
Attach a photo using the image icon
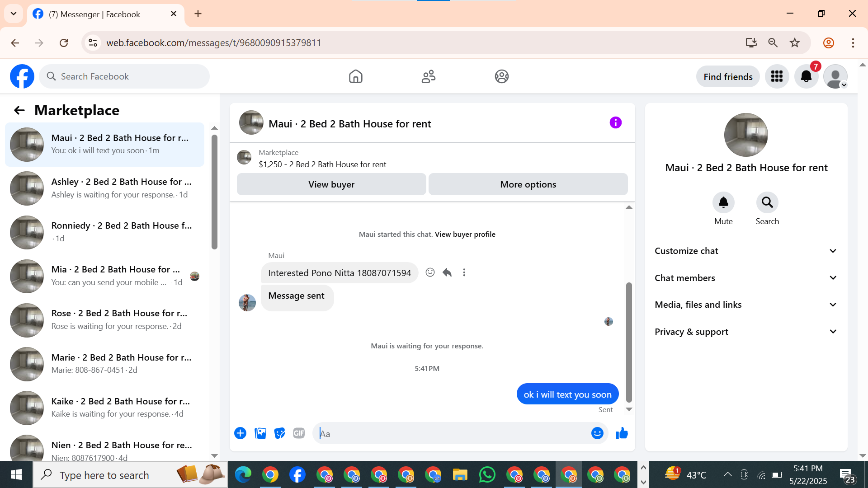click(x=260, y=433)
